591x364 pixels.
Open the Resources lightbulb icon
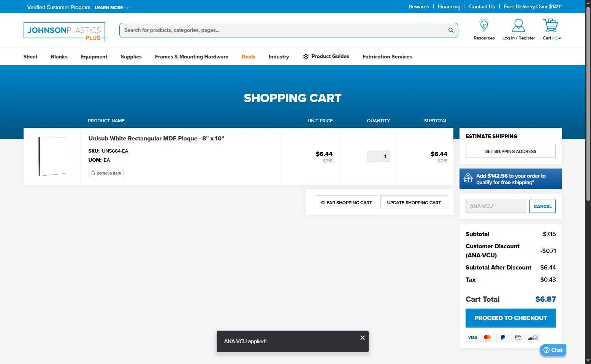click(484, 25)
